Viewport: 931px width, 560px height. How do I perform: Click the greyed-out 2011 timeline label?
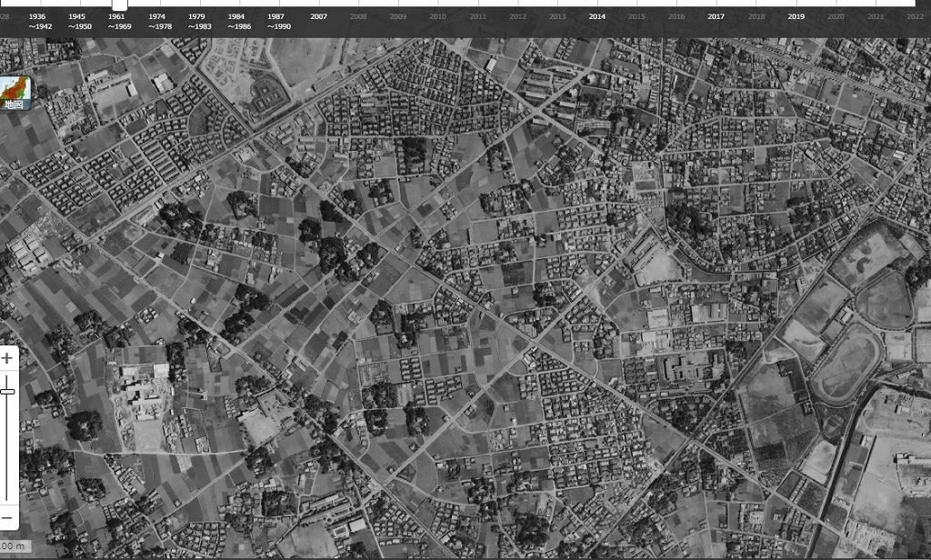pos(477,16)
